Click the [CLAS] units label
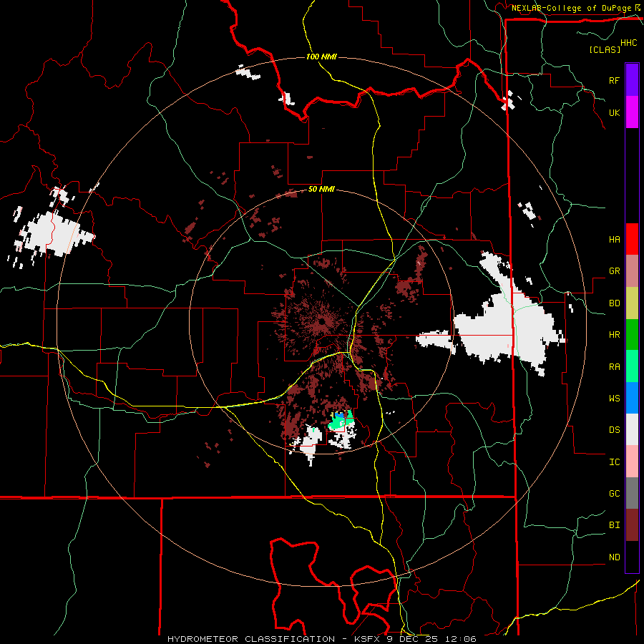The height and width of the screenshot is (644, 644). tap(605, 49)
